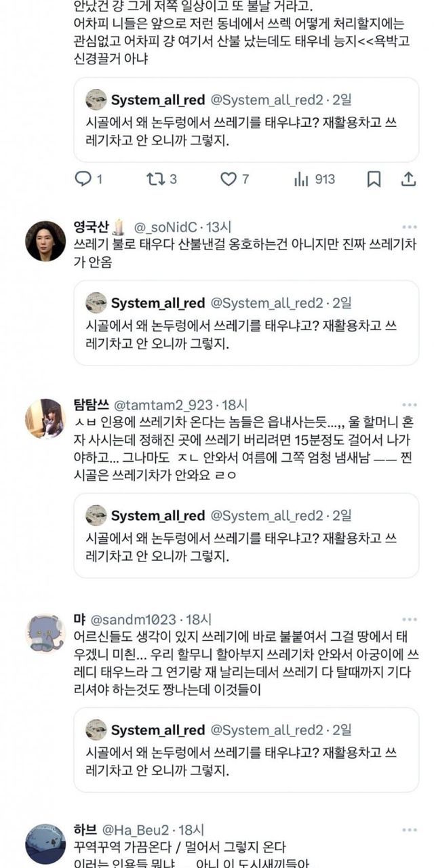Image resolution: width=434 pixels, height=868 pixels.
Task: Click the reply icon under the top tweet
Action: point(83,179)
